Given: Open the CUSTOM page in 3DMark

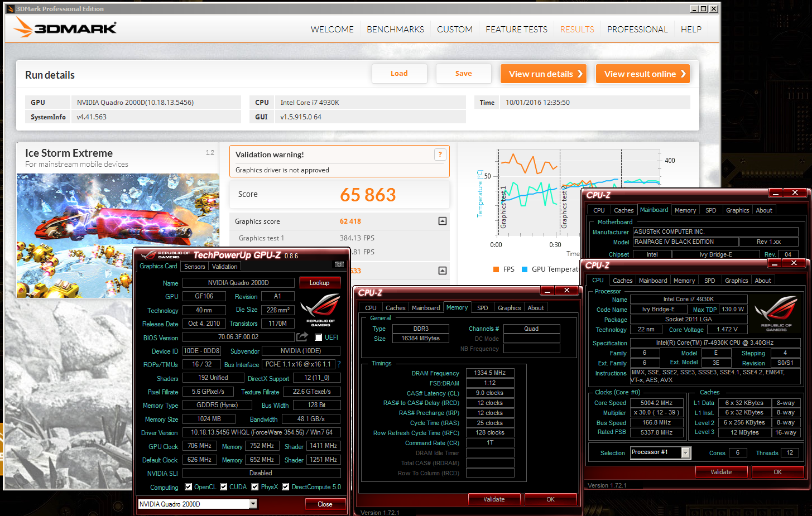Looking at the screenshot, I should click(454, 29).
